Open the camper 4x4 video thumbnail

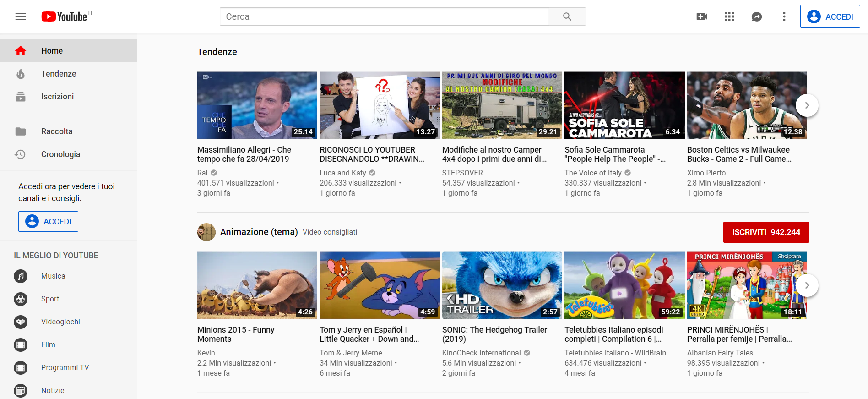tap(502, 105)
